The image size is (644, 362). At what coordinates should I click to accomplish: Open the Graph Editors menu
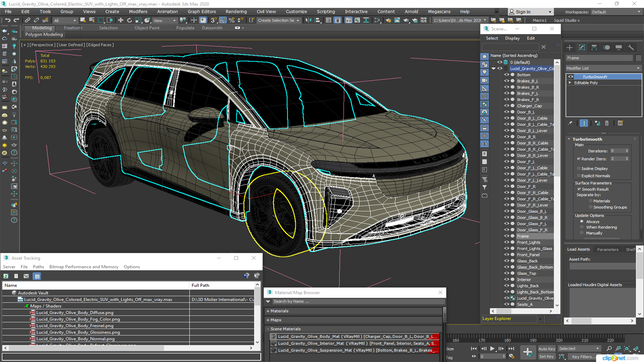tap(202, 11)
